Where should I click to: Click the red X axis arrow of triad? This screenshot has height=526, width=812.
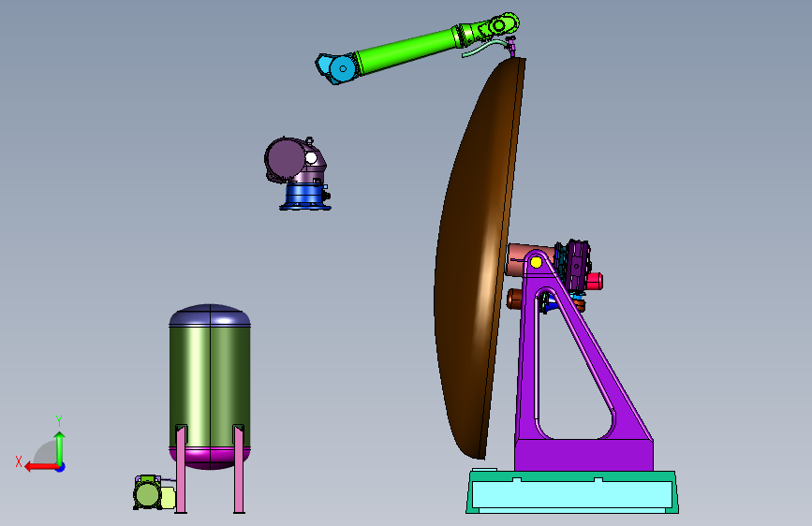(41, 467)
